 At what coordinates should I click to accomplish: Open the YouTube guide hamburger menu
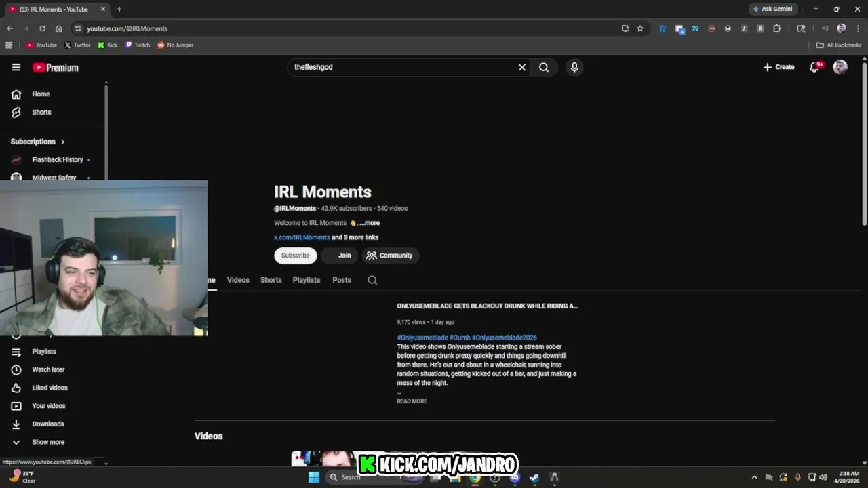pos(16,67)
